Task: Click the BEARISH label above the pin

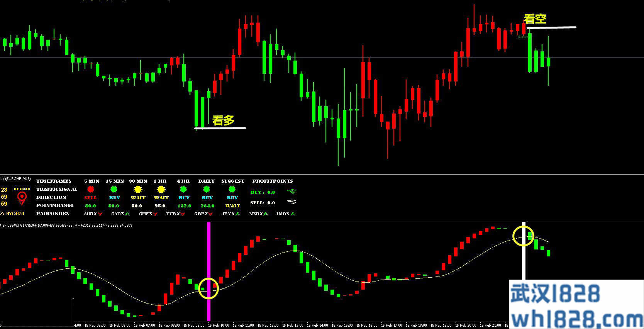Action: 22,189
